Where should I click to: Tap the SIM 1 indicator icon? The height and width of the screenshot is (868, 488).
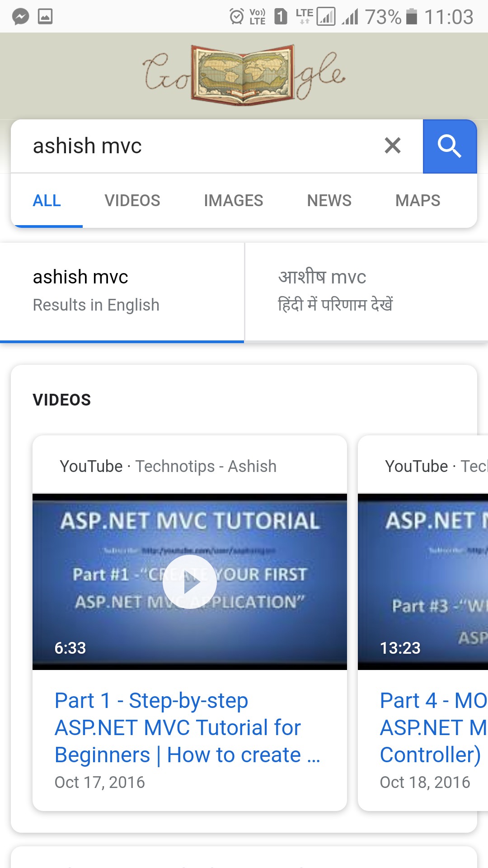coord(281,17)
